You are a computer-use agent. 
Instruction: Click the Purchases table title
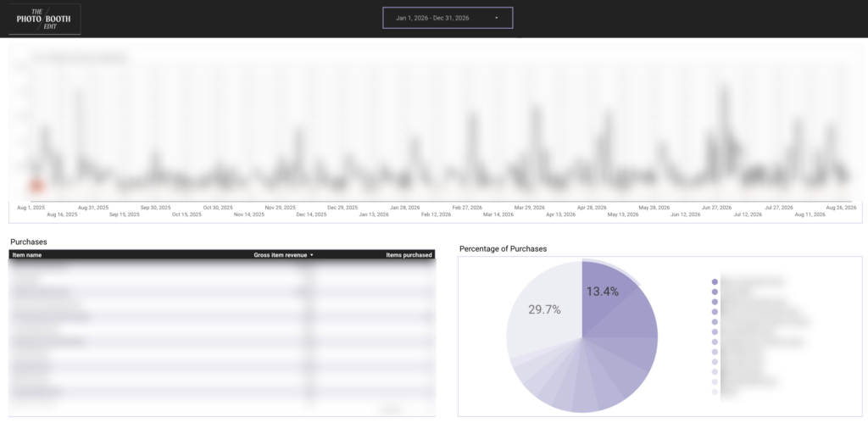[x=29, y=242]
